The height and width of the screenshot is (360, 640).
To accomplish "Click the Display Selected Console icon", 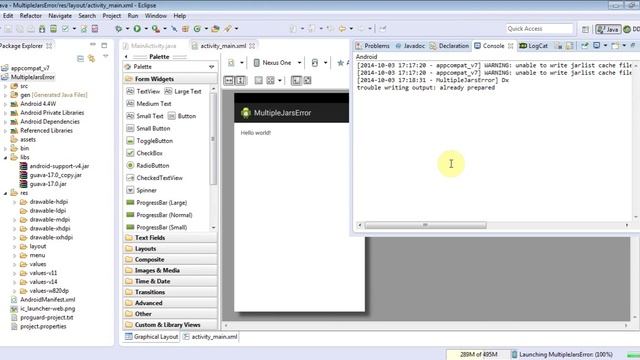I will pos(596,46).
